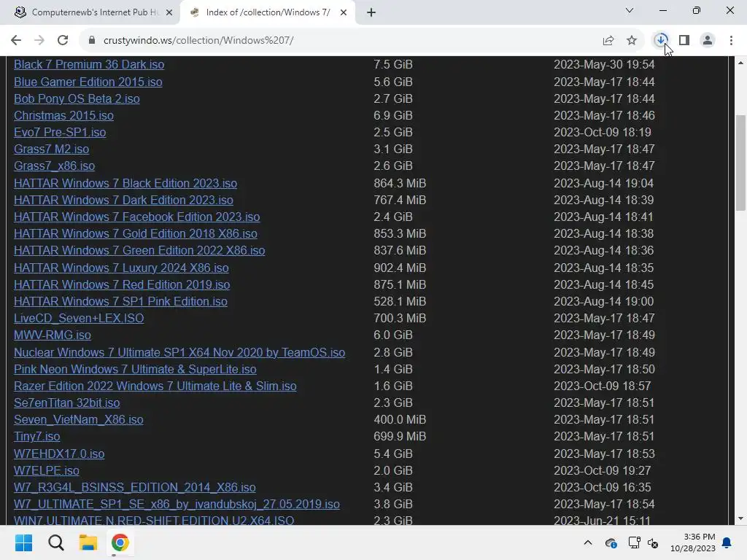The image size is (747, 560).
Task: Click HATTAR Windows 7 SP1 Pink Edition.iso
Action: point(120,301)
